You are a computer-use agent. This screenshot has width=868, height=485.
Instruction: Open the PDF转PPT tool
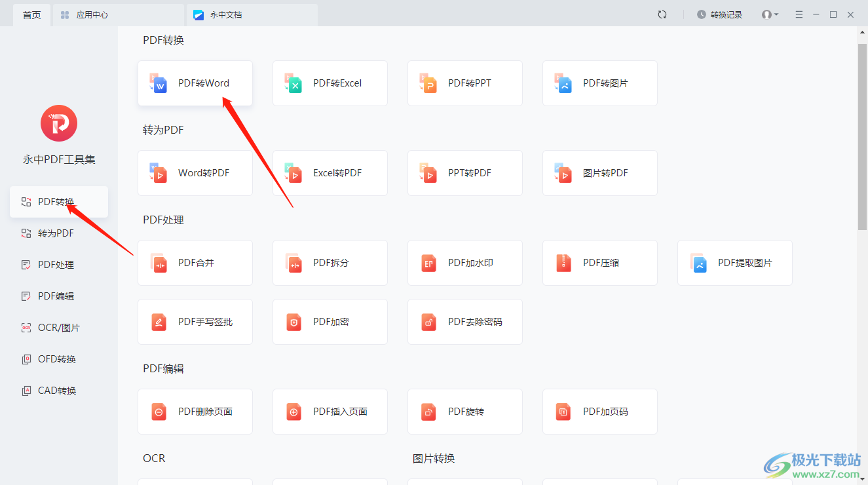point(465,83)
